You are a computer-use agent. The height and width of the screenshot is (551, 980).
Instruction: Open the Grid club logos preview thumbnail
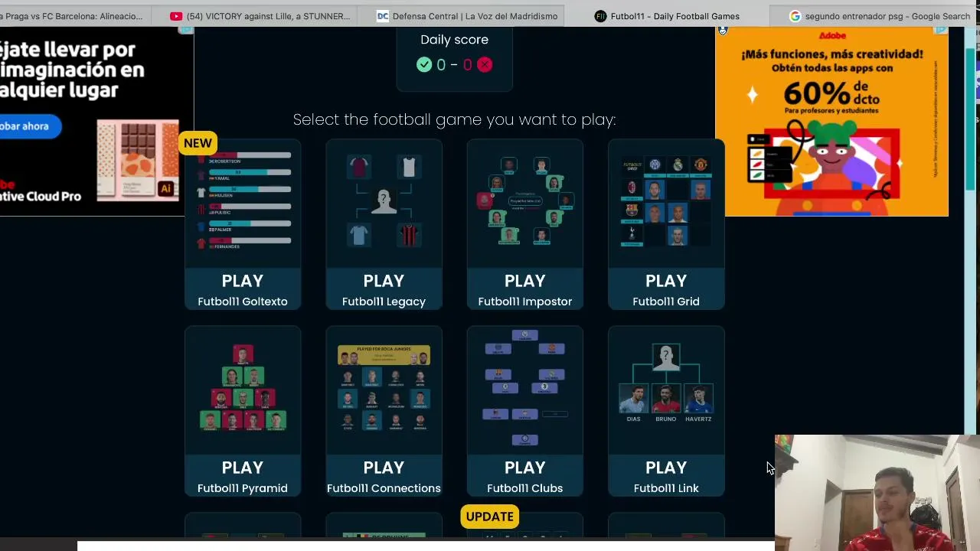click(666, 203)
